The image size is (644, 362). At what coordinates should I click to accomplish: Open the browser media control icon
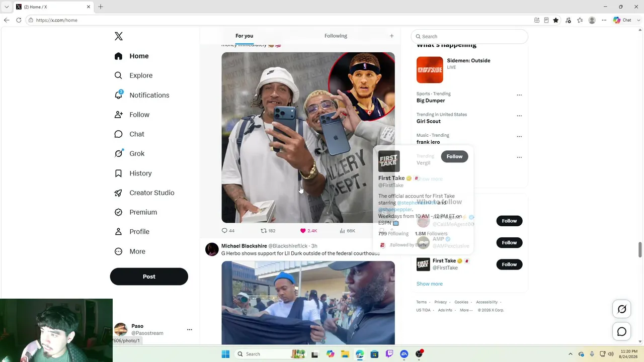(568, 20)
